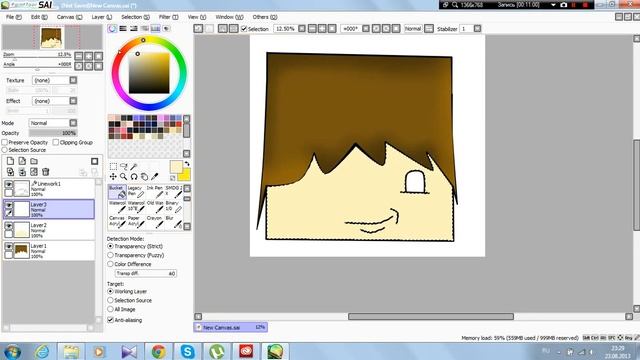Toggle the swatches panel icon
The image size is (640, 360).
pos(156,29)
